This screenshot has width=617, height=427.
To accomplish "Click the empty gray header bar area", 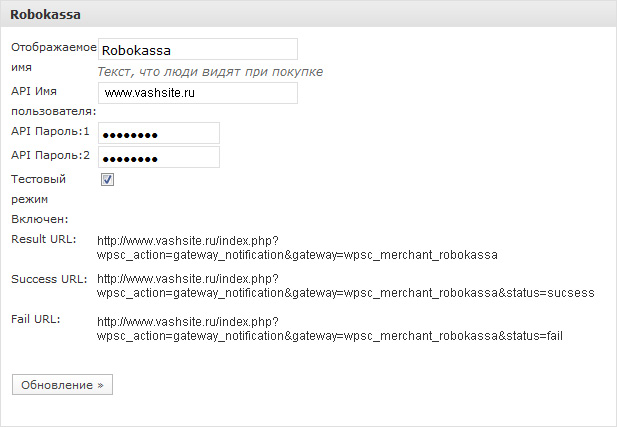I will [x=350, y=16].
